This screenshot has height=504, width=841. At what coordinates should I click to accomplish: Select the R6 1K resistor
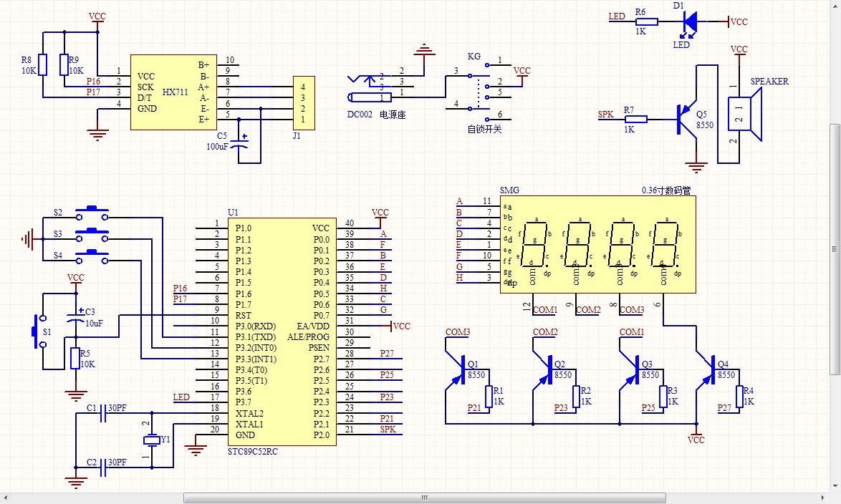(647, 22)
